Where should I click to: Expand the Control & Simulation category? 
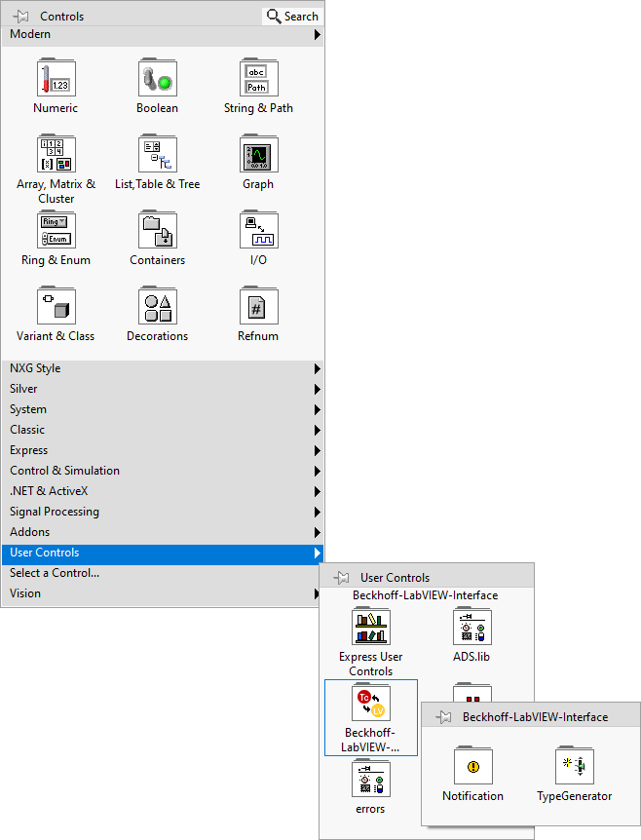click(x=163, y=471)
